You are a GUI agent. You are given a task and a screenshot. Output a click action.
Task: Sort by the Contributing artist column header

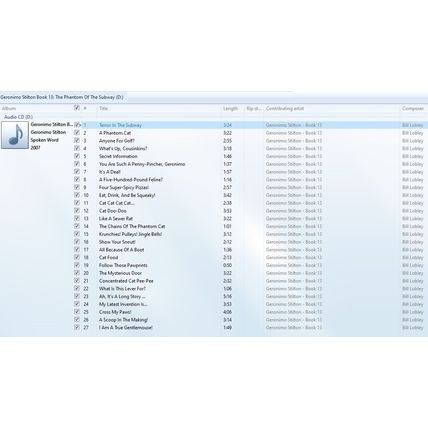coord(285,108)
